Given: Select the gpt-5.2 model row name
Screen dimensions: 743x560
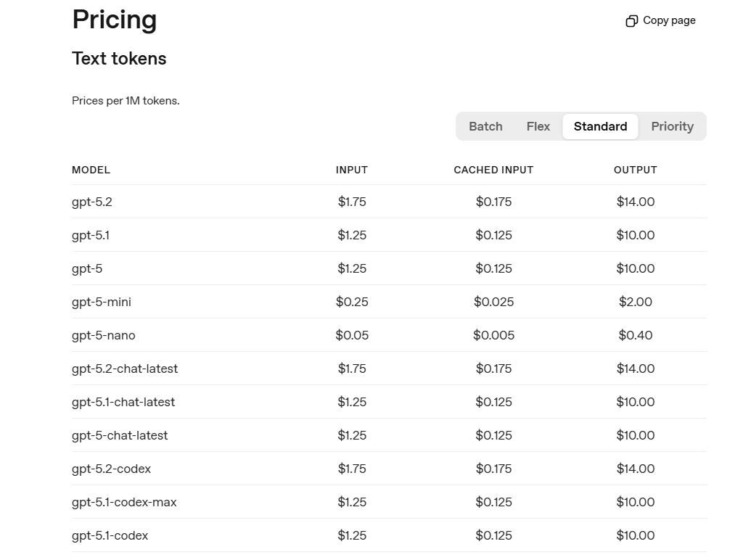Looking at the screenshot, I should pos(92,202).
